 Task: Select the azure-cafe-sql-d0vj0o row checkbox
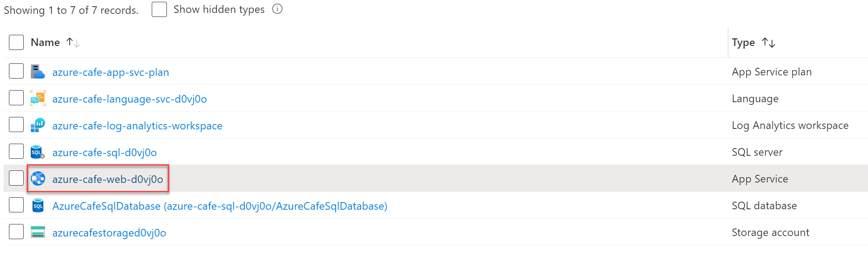[x=17, y=151]
